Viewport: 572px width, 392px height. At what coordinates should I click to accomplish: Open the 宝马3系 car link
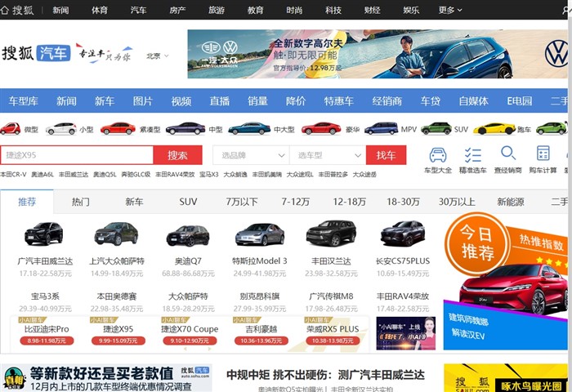pos(45,296)
